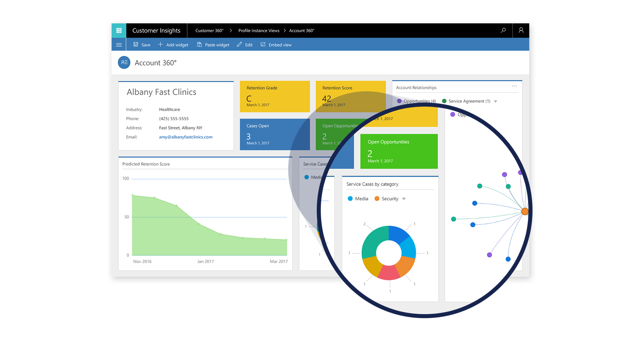
Task: Go to Customer 360° breadcrumb
Action: click(x=209, y=31)
